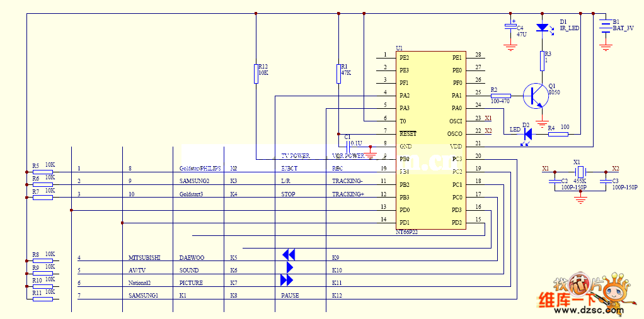
Task: Select the R5 10K resistor
Action: [43, 172]
